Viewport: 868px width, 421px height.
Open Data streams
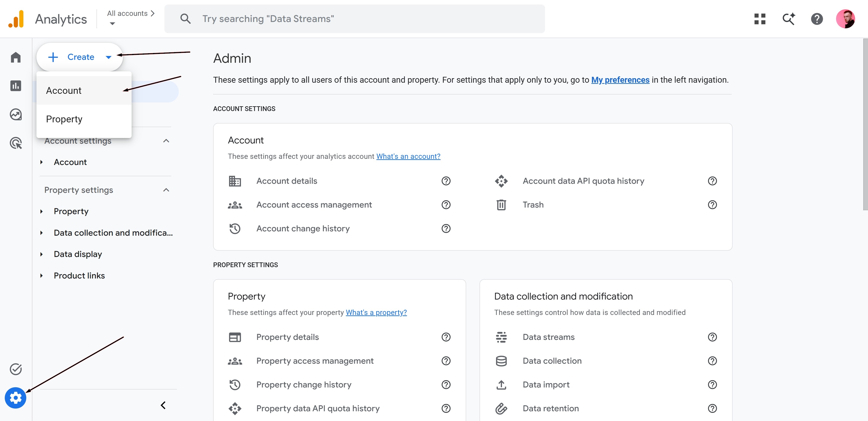click(x=549, y=337)
